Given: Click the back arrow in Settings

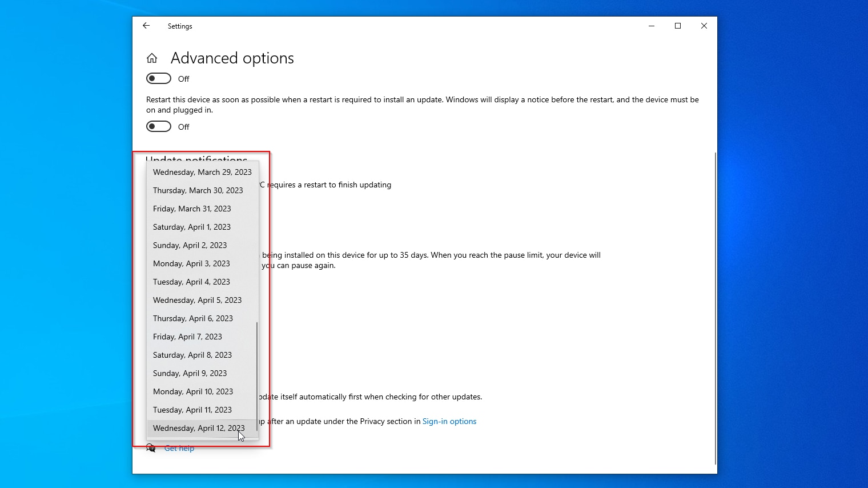Looking at the screenshot, I should tap(146, 26).
